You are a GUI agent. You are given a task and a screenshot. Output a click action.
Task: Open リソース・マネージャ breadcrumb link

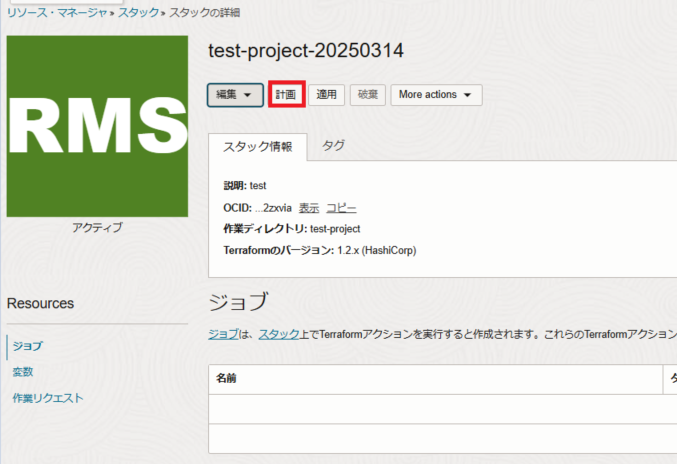tap(57, 13)
